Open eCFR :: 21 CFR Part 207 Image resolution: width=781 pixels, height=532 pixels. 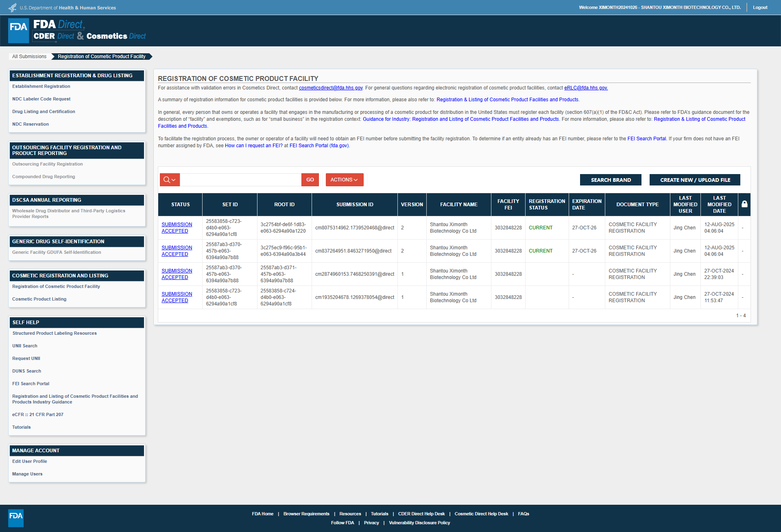point(38,414)
